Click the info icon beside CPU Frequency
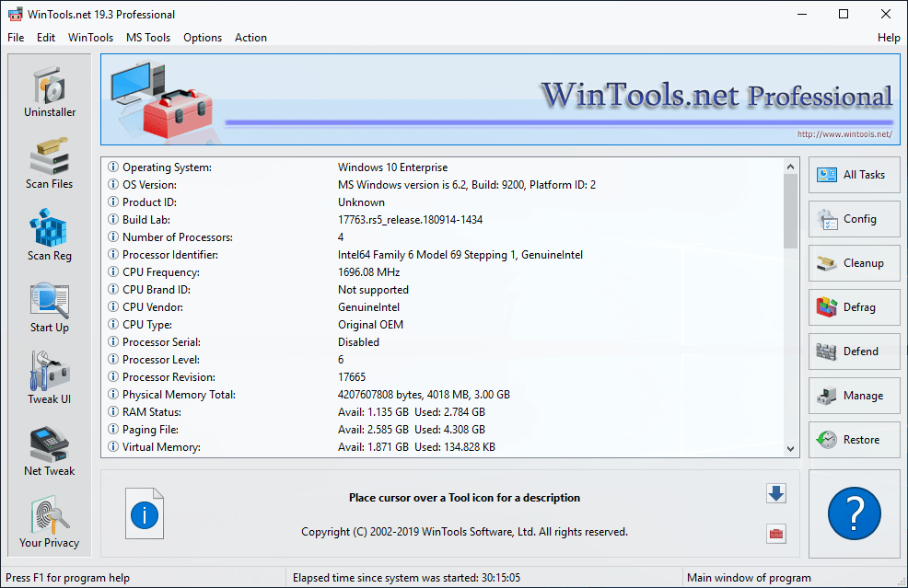Viewport: 908px width, 588px height. click(x=113, y=272)
